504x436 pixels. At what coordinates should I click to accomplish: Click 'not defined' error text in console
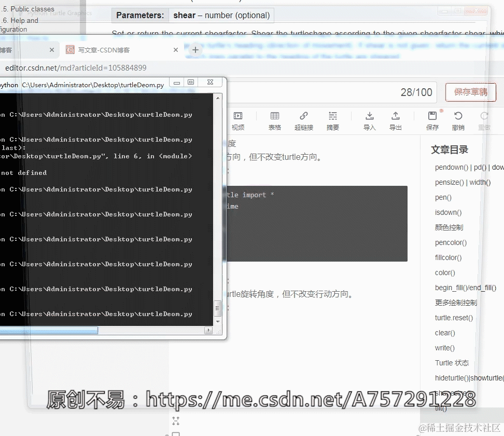coord(24,173)
